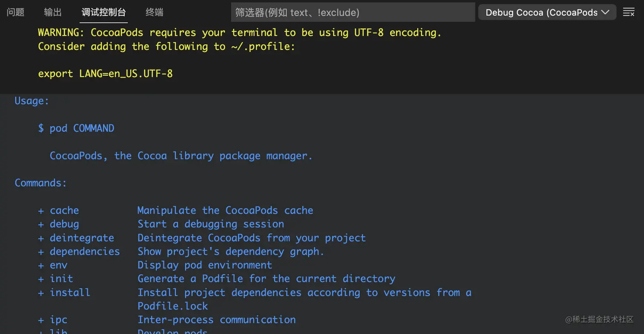This screenshot has height=334, width=644.
Task: Click the '$ pod COMMAND' usage line
Action: (x=76, y=128)
